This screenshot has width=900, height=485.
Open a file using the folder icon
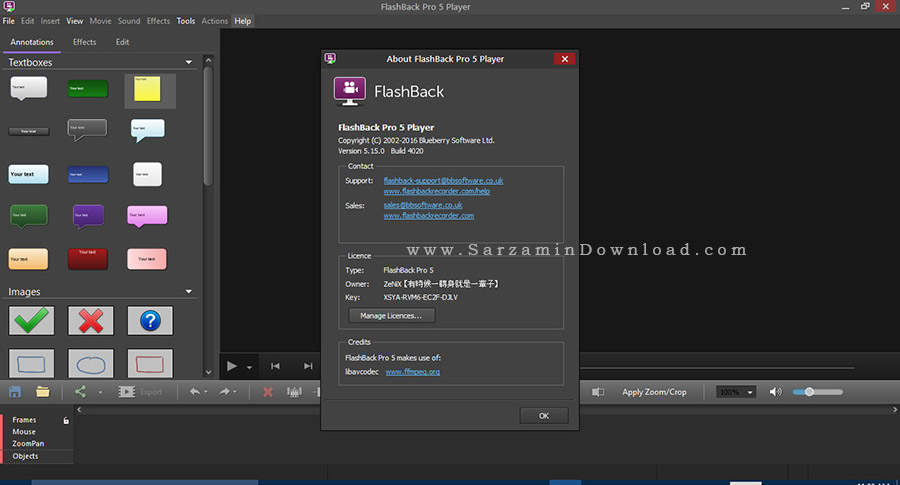click(x=42, y=392)
